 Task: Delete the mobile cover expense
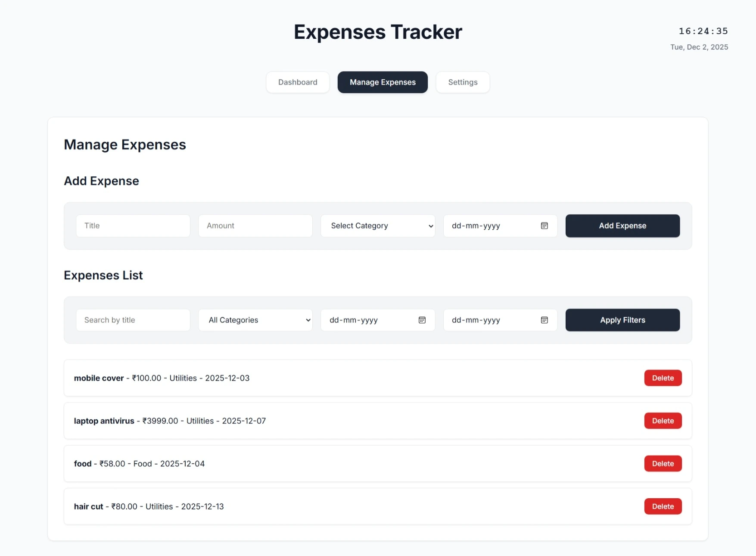tap(663, 378)
